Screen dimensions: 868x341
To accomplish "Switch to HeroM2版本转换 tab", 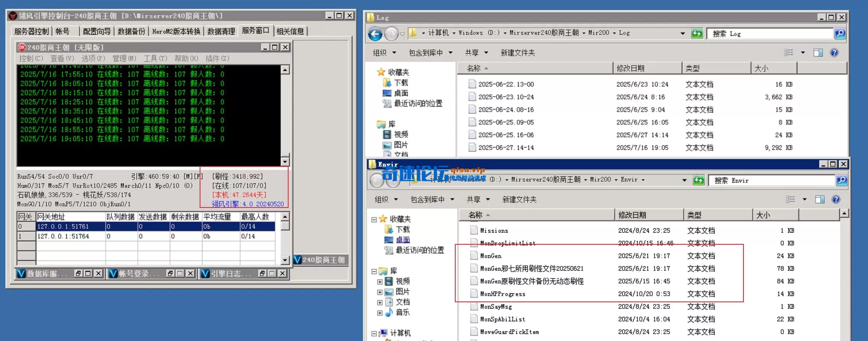I will [176, 31].
